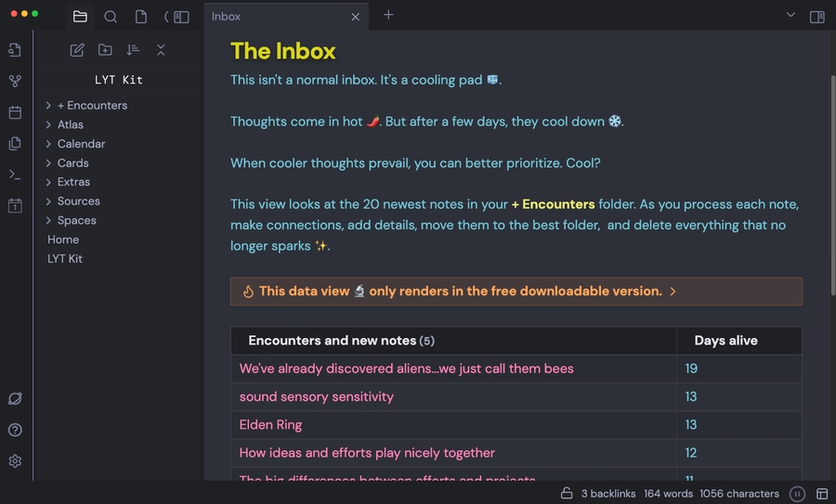Image resolution: width=836 pixels, height=504 pixels.
Task: Open the command palette ribbon icon
Action: coord(15,174)
